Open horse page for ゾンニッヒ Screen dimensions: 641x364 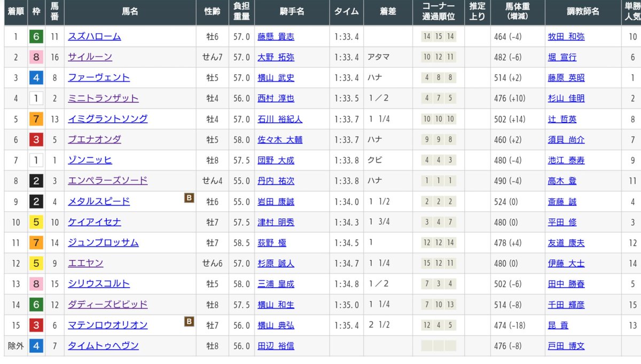(x=90, y=160)
